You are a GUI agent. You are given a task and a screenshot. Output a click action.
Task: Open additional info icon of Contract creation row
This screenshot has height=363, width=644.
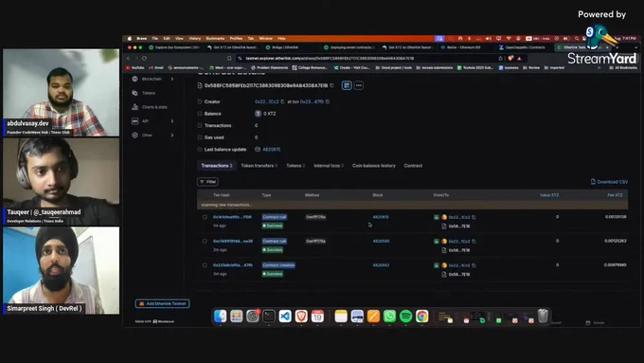[x=205, y=265]
